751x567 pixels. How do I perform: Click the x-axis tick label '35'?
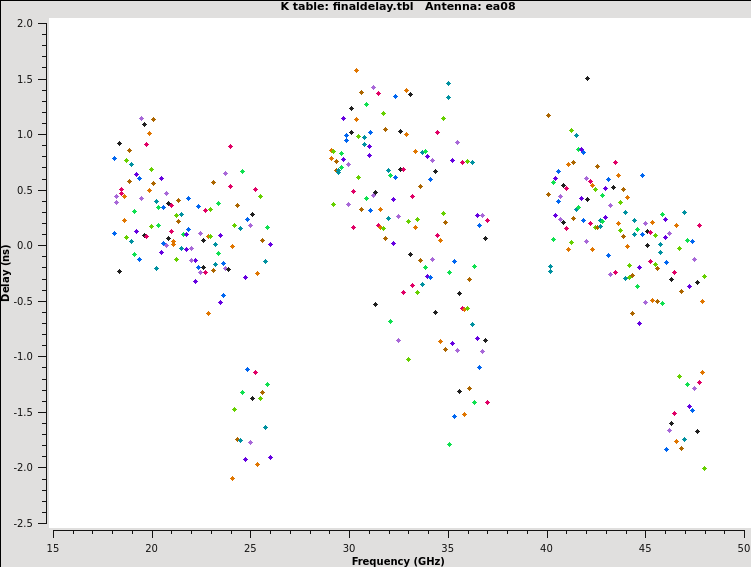tap(448, 547)
